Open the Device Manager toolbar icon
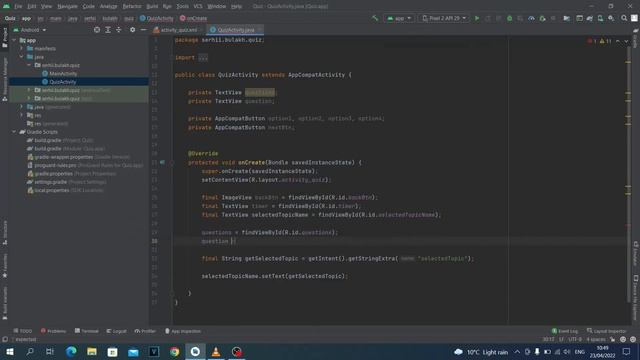Image resolution: width=640 pixels, height=360 pixels. tap(600, 18)
